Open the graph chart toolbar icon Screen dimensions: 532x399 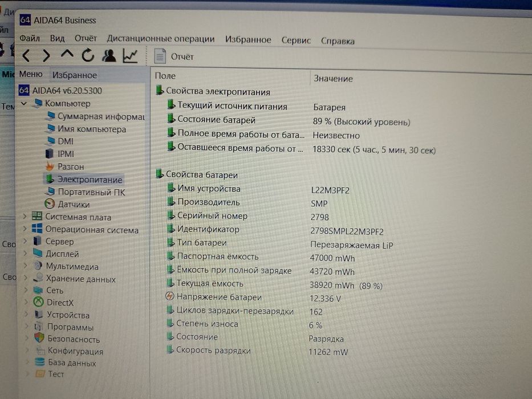tap(130, 56)
